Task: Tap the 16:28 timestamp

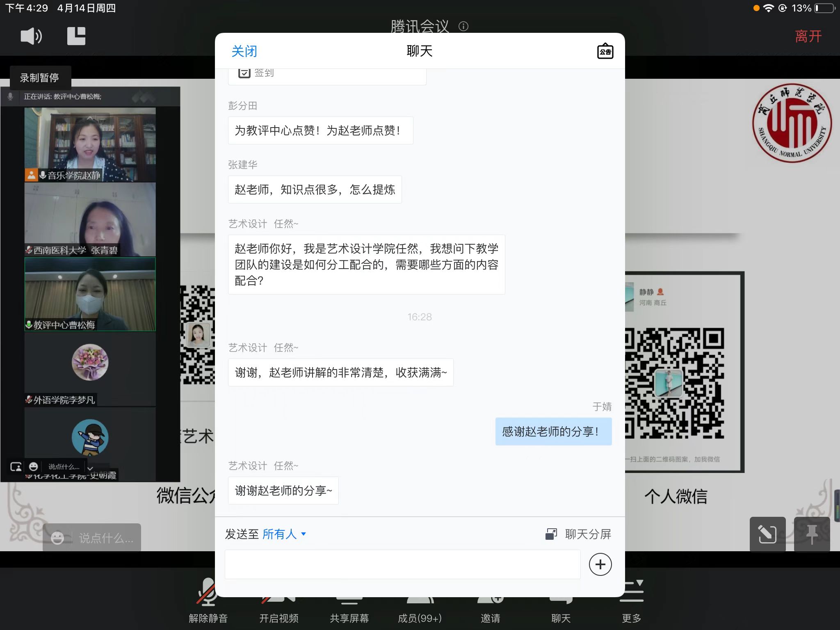Action: click(420, 317)
